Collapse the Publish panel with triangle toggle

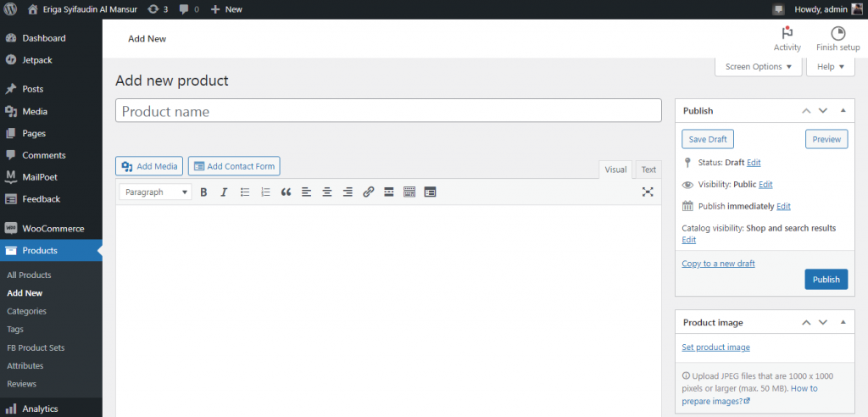click(843, 110)
